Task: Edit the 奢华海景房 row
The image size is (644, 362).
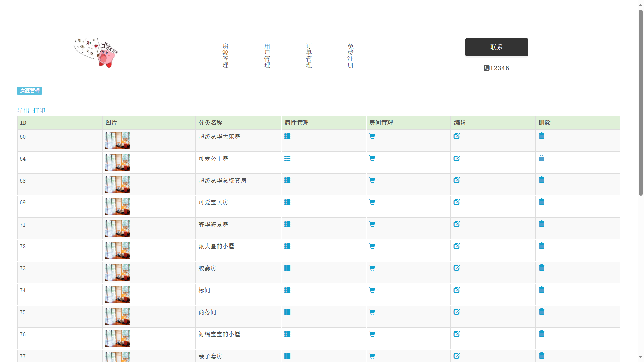Action: pyautogui.click(x=457, y=224)
